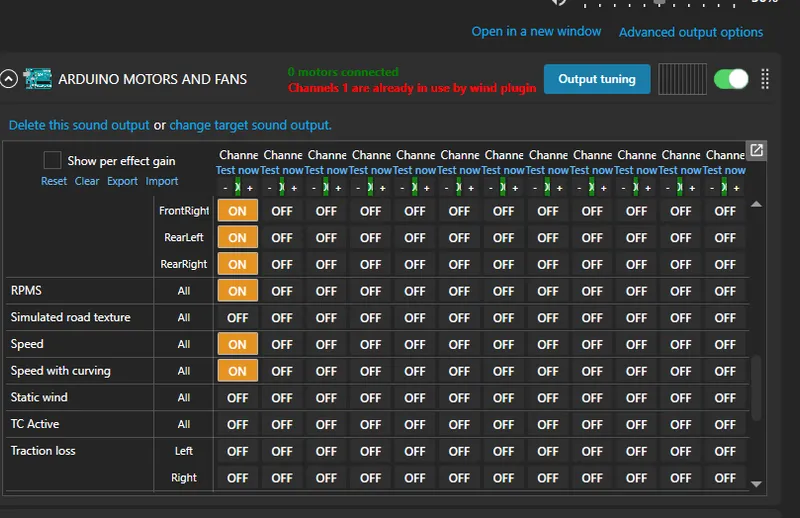Screen dimensions: 800x518
Task: Click the scroll up arrow of the effects grid
Action: coord(756,204)
